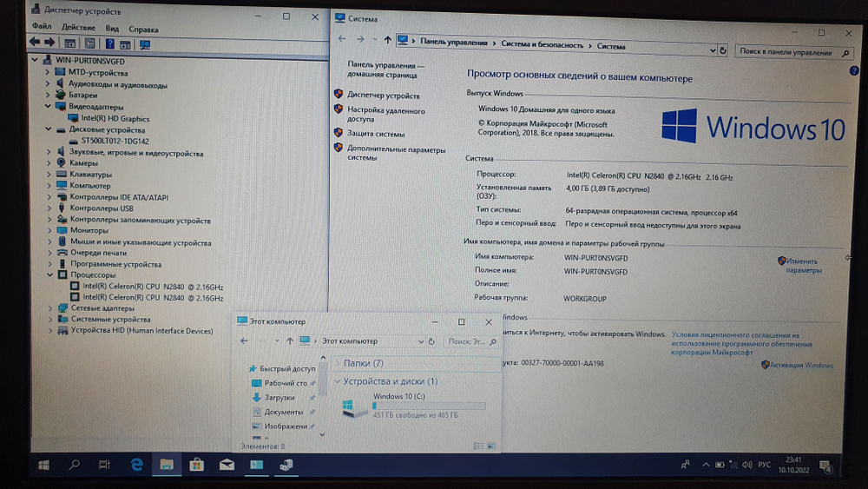Select Клавиатуры category icon
Image resolution: width=868 pixels, height=489 pixels.
pos(62,174)
